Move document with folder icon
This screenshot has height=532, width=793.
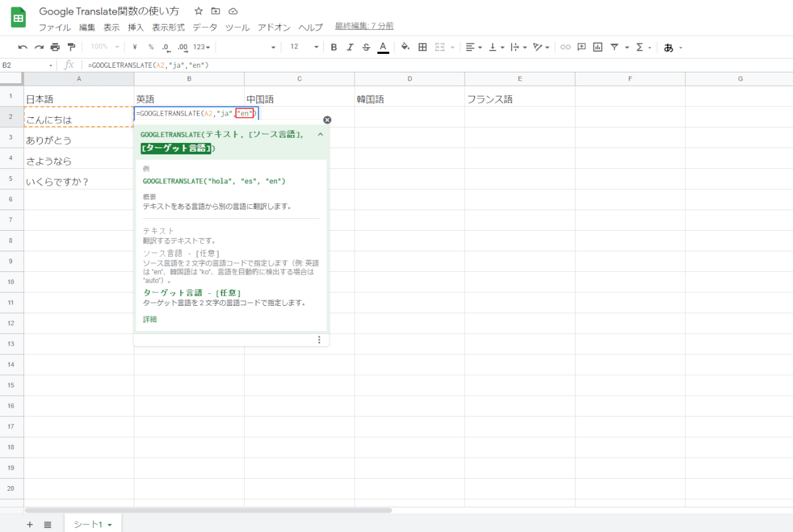(x=216, y=11)
